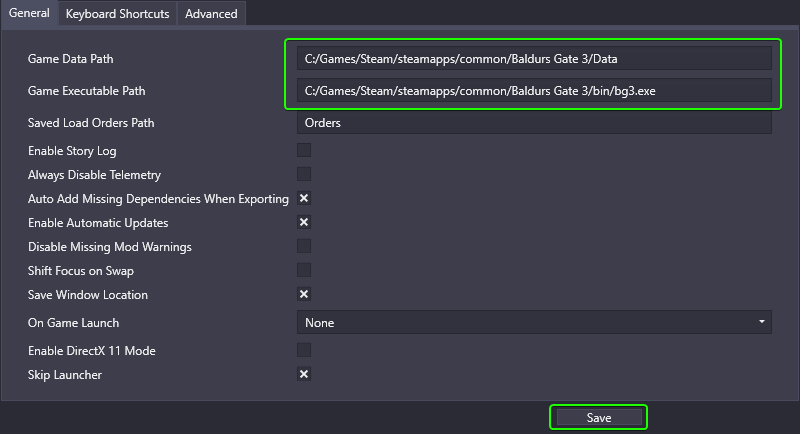Click the Skip Launcher label
Screen dimensions: 800x434
click(x=65, y=375)
